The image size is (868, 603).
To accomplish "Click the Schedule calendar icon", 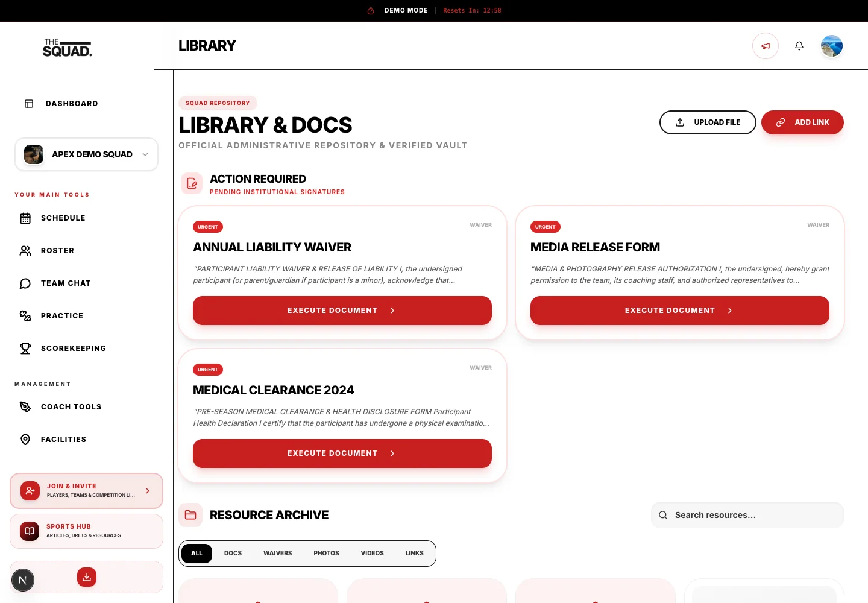I will [x=25, y=218].
